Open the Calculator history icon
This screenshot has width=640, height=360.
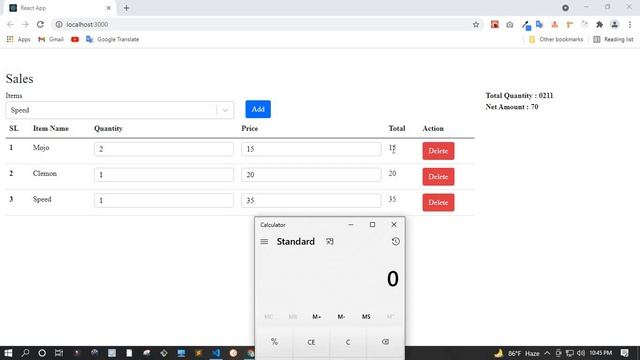(x=395, y=242)
